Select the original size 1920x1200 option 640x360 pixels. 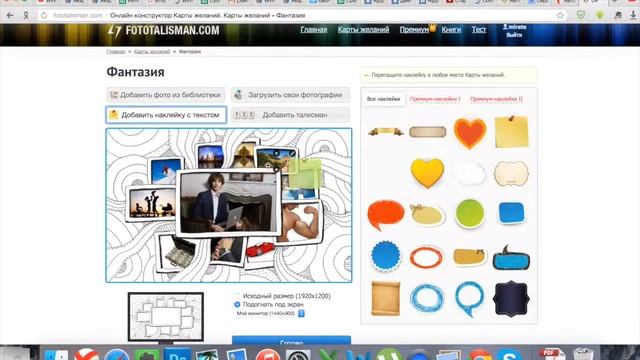237,296
